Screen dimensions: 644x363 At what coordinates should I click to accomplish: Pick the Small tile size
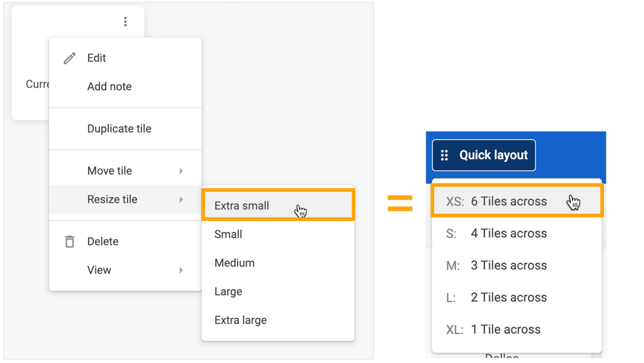coord(278,234)
